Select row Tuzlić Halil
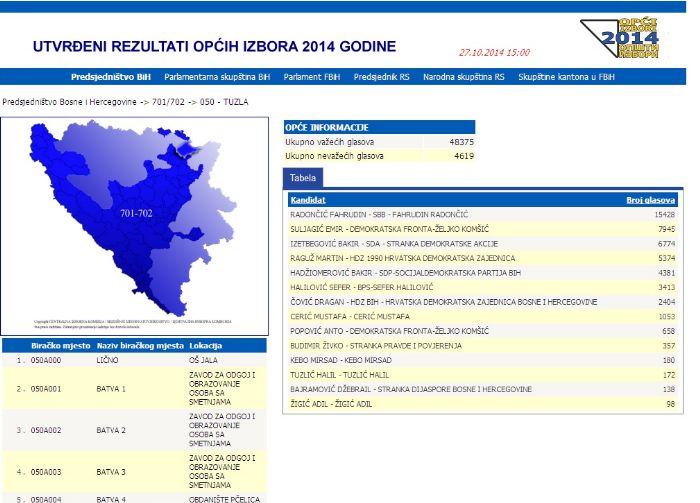 (x=483, y=374)
